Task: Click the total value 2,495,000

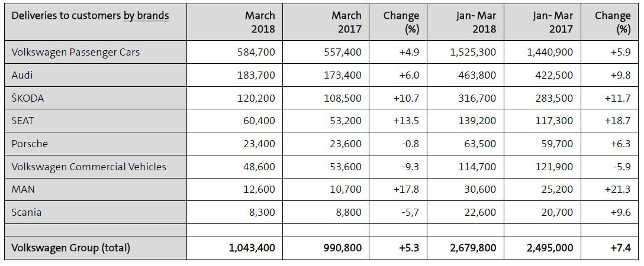Action: point(550,248)
